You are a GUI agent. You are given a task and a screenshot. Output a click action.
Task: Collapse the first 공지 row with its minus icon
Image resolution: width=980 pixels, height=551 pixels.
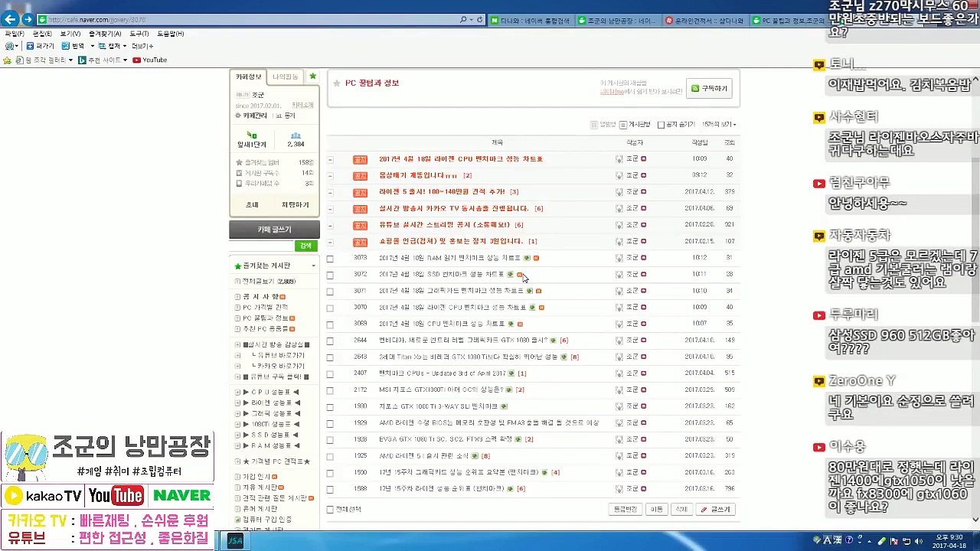pos(330,159)
